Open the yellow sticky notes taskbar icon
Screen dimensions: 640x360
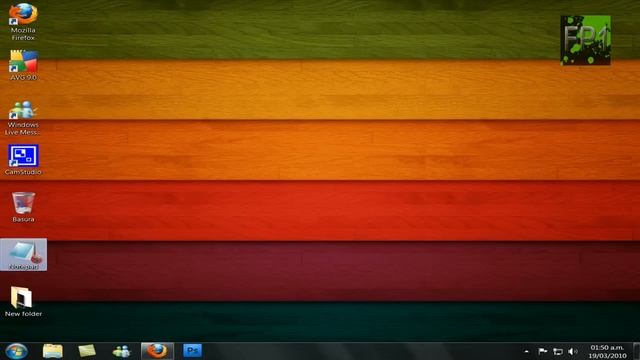pyautogui.click(x=87, y=351)
